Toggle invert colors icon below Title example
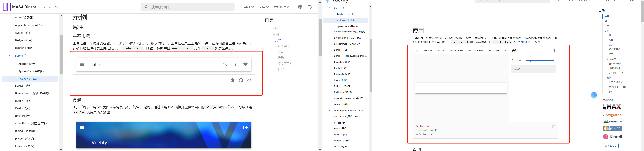644x151 pixels. tap(232, 80)
